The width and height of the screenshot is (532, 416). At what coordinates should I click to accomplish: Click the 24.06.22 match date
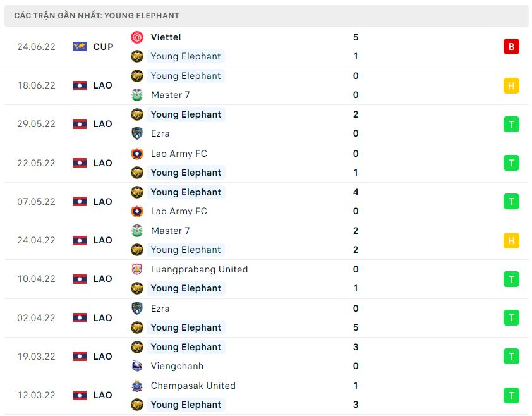pos(36,47)
